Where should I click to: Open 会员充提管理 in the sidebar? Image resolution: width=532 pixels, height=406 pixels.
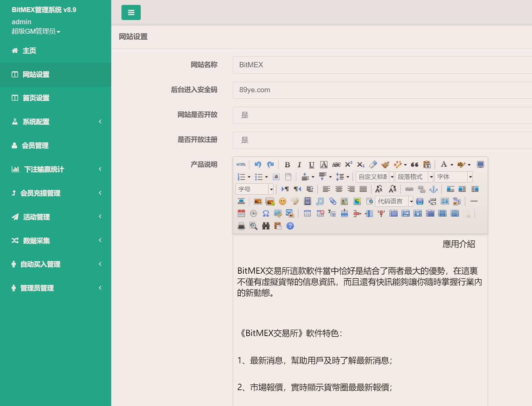pos(56,193)
